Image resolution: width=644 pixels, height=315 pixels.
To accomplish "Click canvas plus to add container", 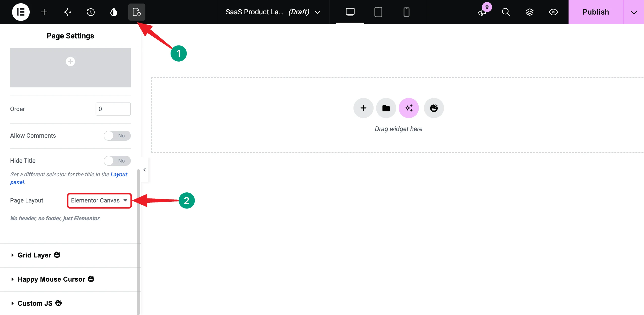I will click(x=363, y=108).
